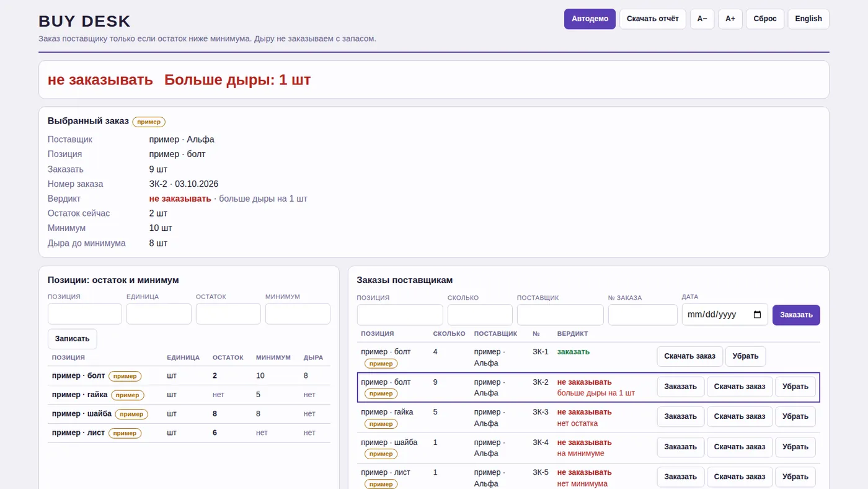The width and height of the screenshot is (868, 489).
Task: Click purple Заказать submit button
Action: point(796,315)
